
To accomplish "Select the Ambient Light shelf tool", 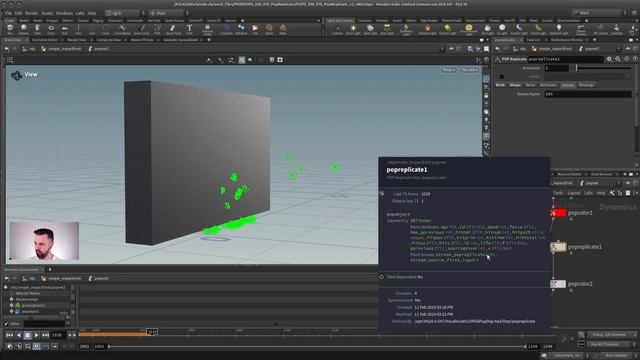I will click(x=559, y=29).
